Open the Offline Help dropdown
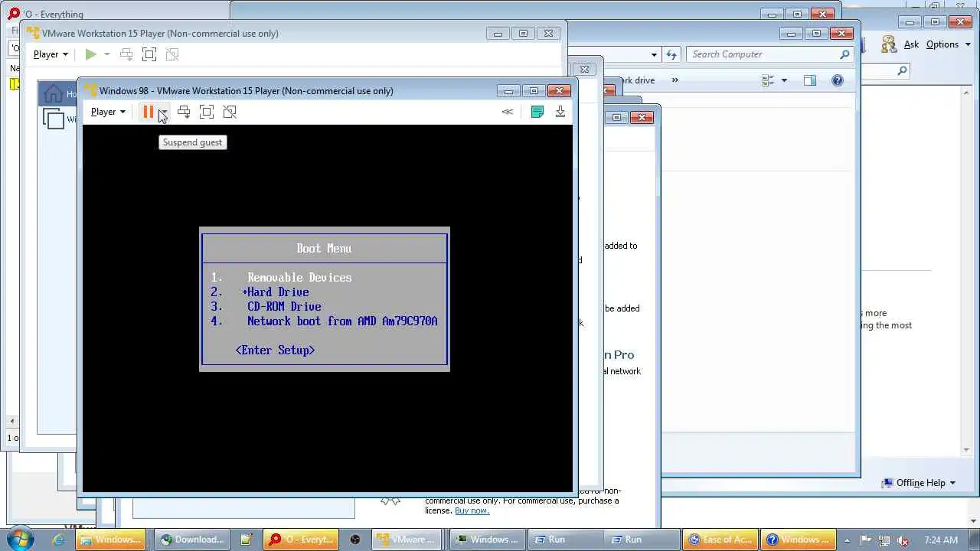 (919, 483)
